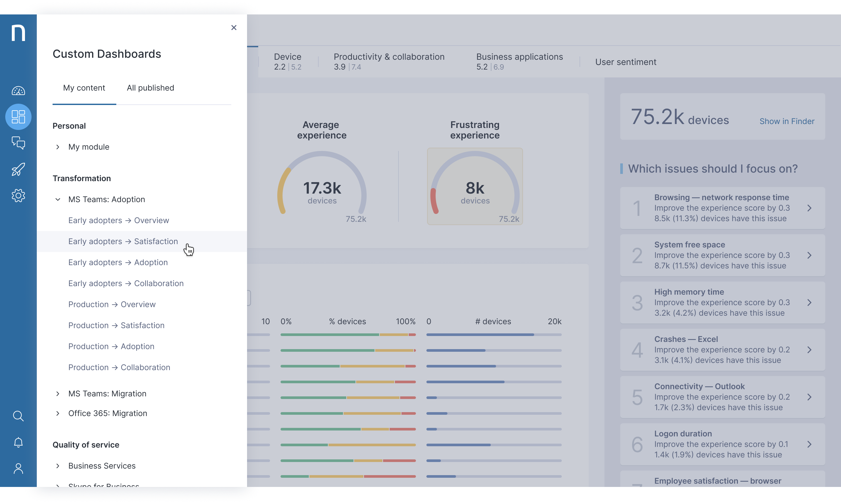
Task: Expand the Office 365: Migration group
Action: (x=58, y=413)
